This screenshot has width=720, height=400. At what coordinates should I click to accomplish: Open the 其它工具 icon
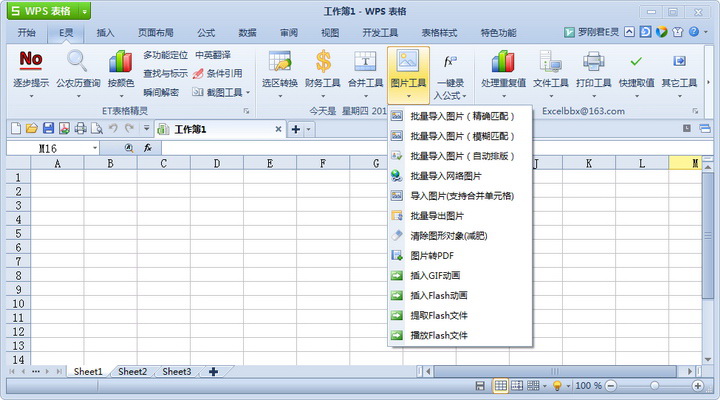pyautogui.click(x=679, y=61)
